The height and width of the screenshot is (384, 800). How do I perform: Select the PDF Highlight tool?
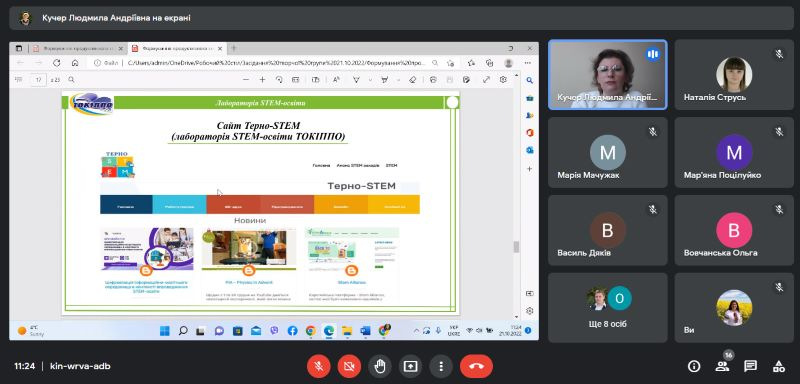(385, 80)
